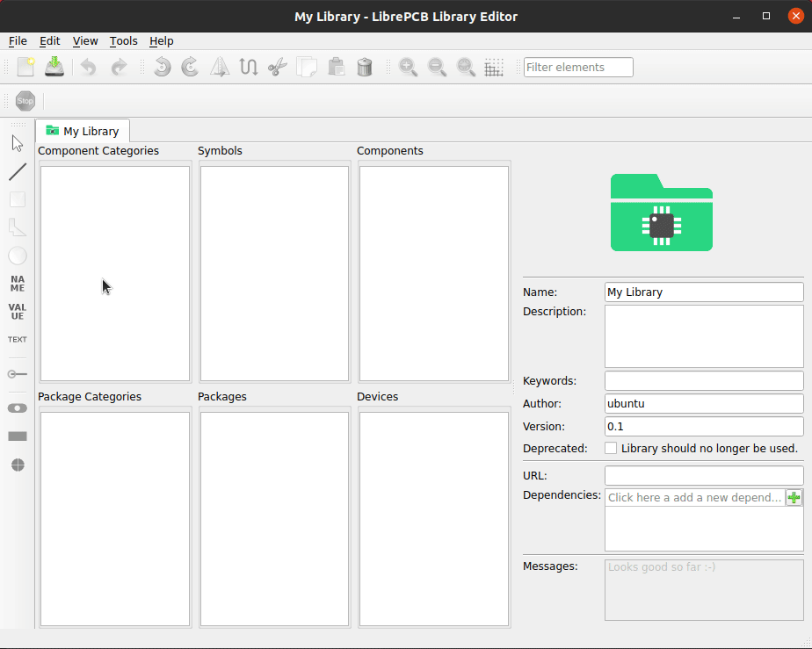The height and width of the screenshot is (649, 812).
Task: Select the Add Pin tool
Action: [x=18, y=374]
